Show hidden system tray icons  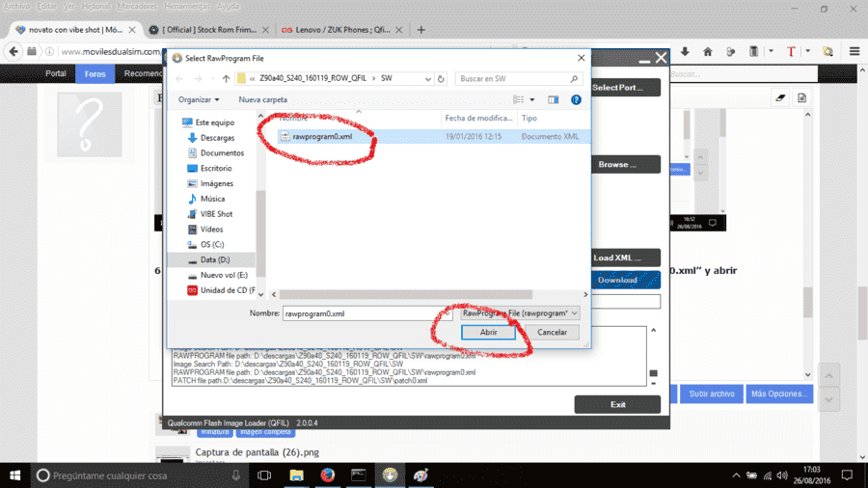point(736,475)
